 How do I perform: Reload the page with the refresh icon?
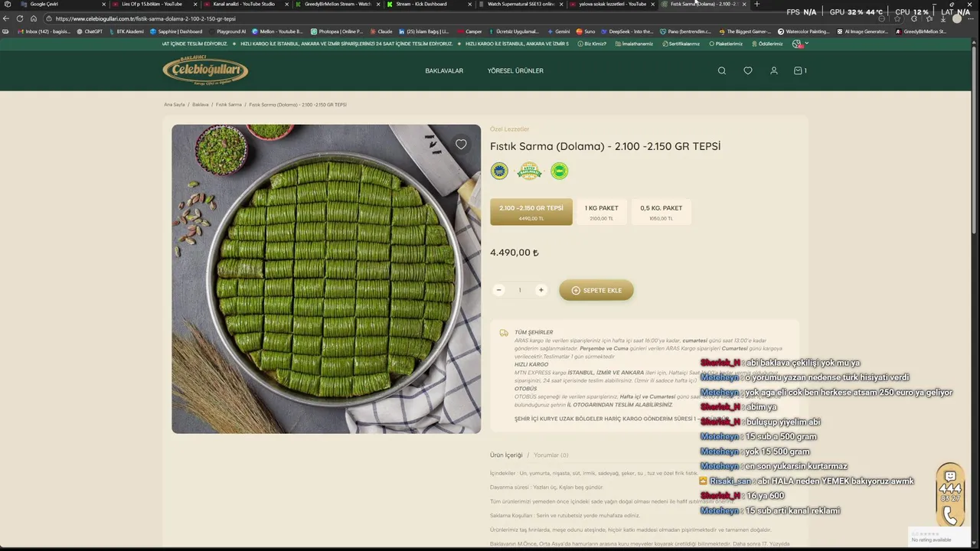(x=20, y=18)
